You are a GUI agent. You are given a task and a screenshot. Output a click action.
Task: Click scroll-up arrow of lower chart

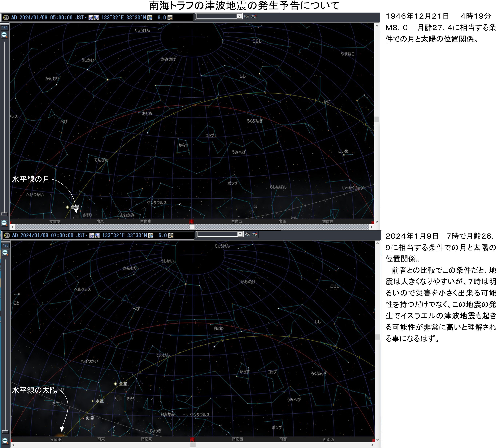(378, 243)
